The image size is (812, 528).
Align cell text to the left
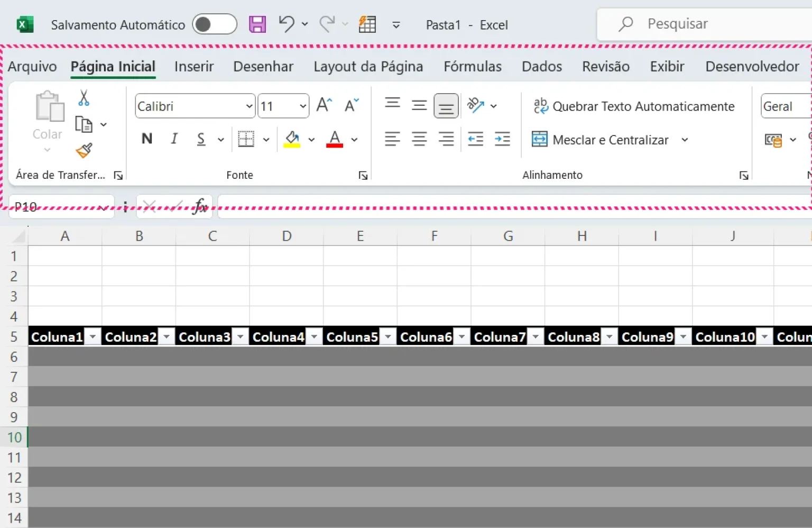(392, 139)
